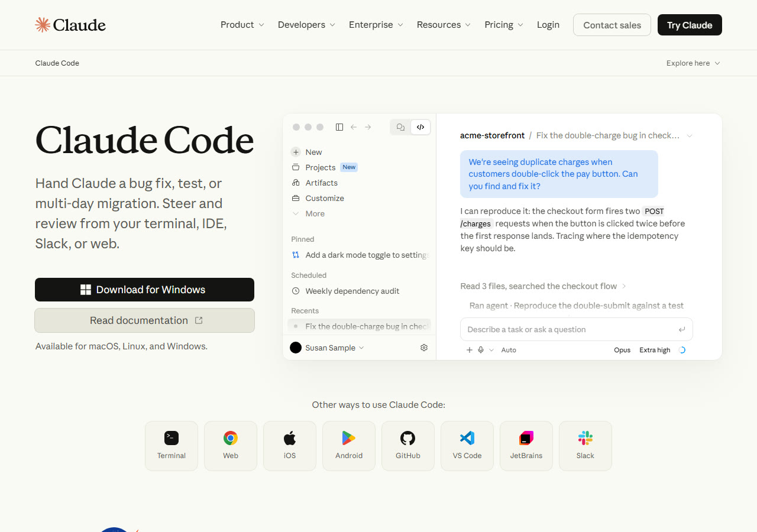Image resolution: width=757 pixels, height=532 pixels.
Task: Click New in the demo sidebar
Action: coord(307,152)
